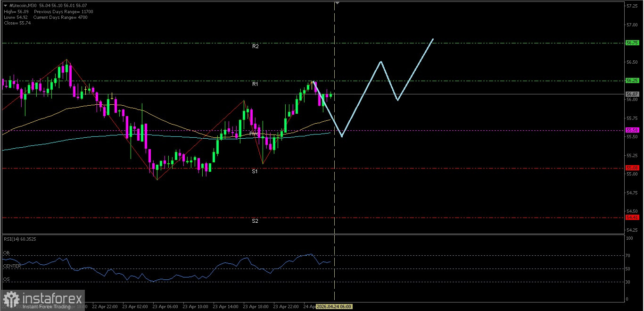Click the CENTER label in RSI panel
The image size is (644, 311).
coord(12,266)
